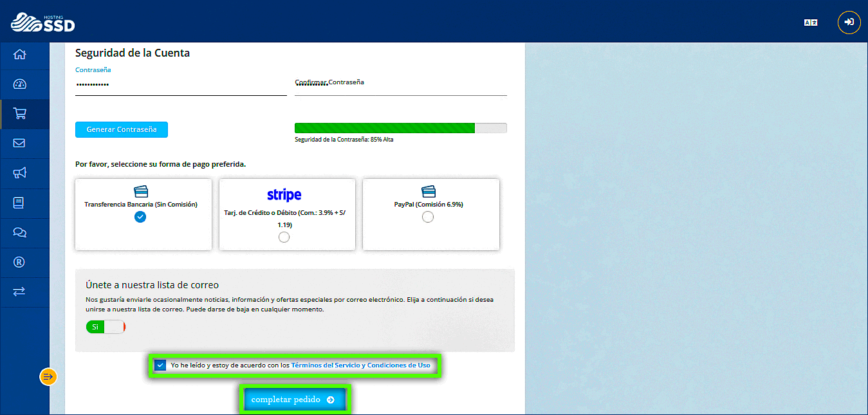Open the registered trademark domain icon
The height and width of the screenshot is (415, 868).
pyautogui.click(x=19, y=262)
